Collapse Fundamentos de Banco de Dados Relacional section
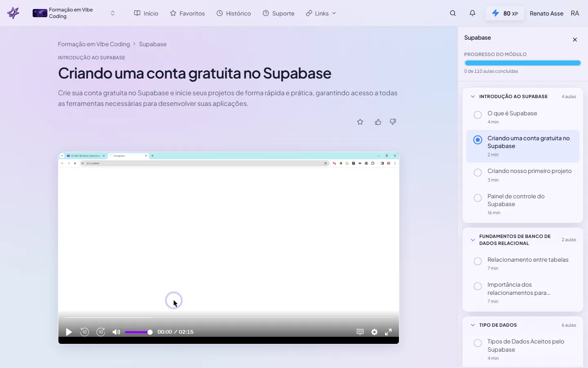This screenshot has width=588, height=368. click(473, 240)
